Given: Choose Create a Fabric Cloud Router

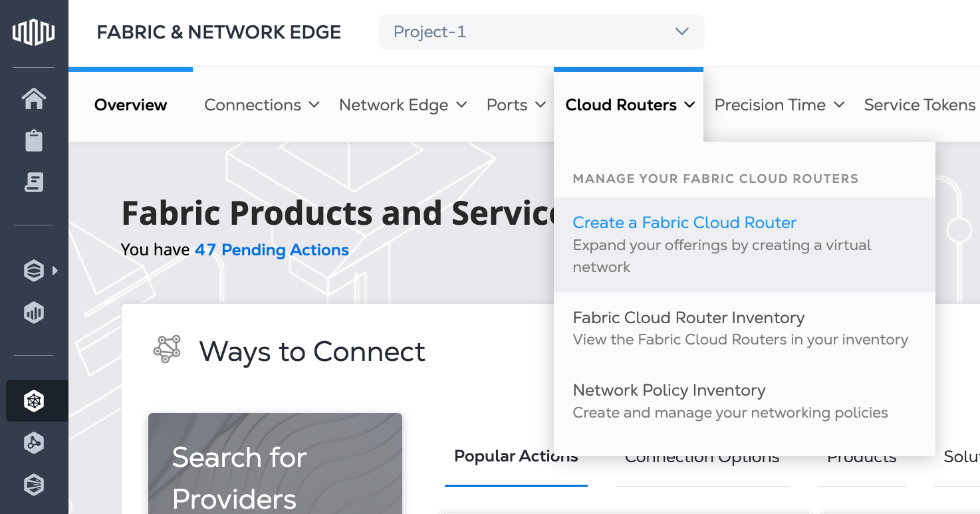Looking at the screenshot, I should pyautogui.click(x=745, y=245).
